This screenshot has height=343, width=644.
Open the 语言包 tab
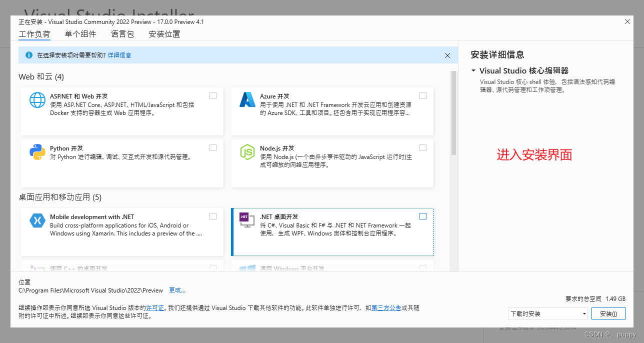(x=122, y=33)
